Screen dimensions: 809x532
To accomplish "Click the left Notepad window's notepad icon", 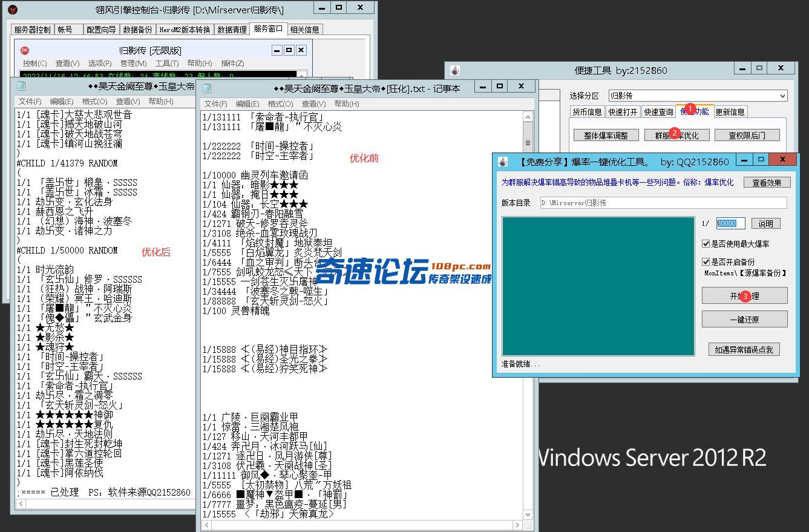I will (21, 87).
